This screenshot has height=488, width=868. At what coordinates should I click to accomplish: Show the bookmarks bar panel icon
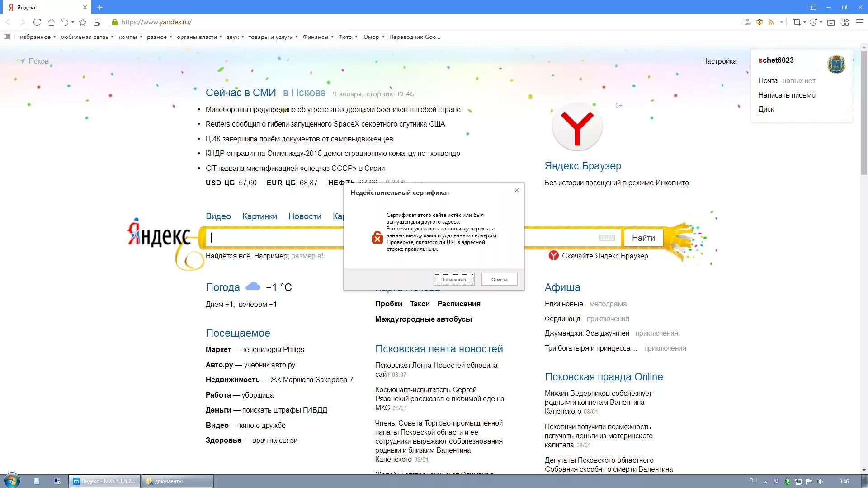[7, 37]
